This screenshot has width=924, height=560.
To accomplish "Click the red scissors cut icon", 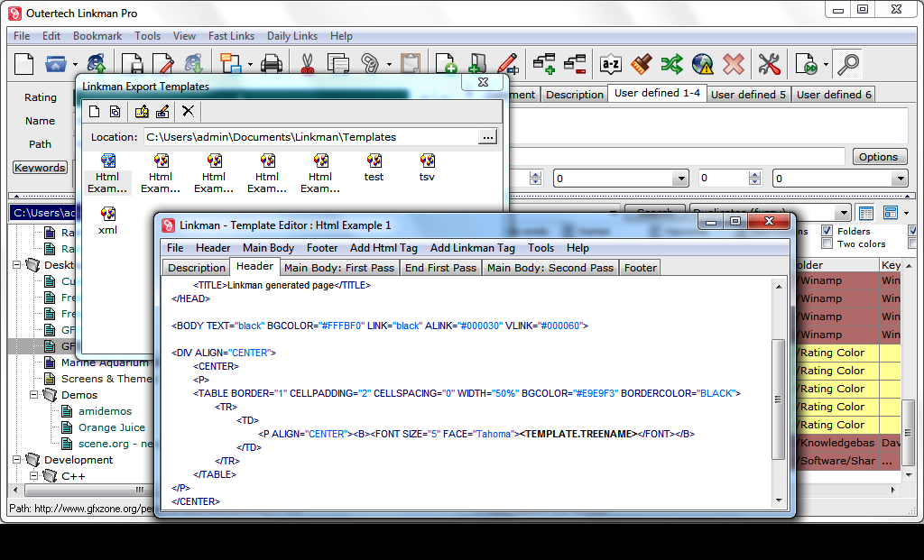I will point(307,64).
